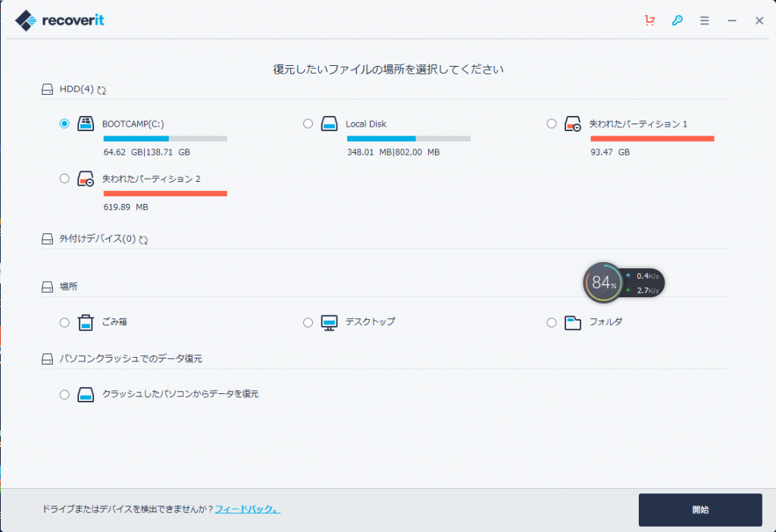The image size is (776, 532).
Task: Click the 619.89 MB size text
Action: point(126,208)
